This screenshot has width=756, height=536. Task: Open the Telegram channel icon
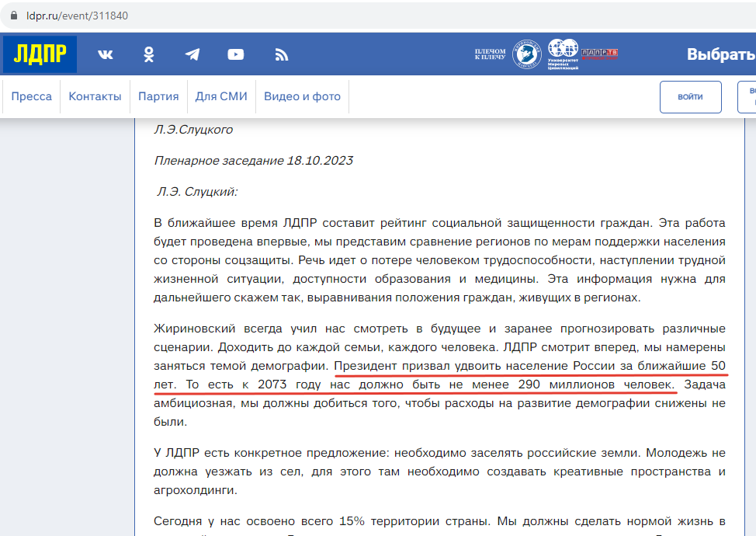point(192,54)
